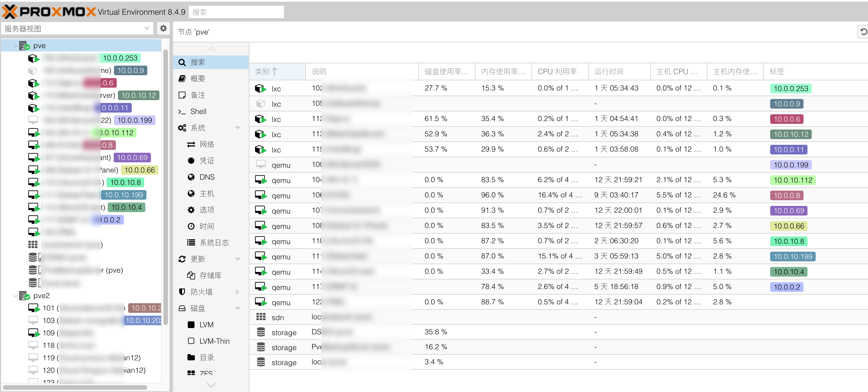Open the 选项 menu item
Viewport: 868px width, 392px height.
coord(211,210)
